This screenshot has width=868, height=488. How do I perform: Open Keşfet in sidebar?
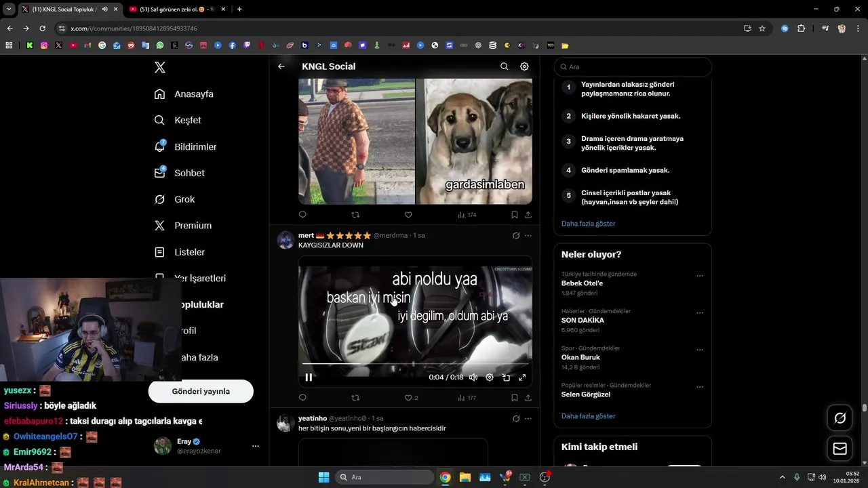(178, 120)
